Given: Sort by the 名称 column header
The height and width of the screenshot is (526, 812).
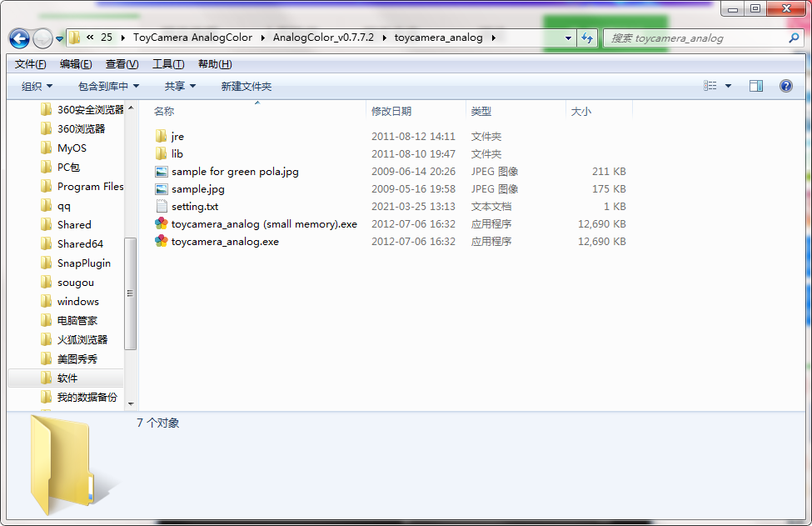Looking at the screenshot, I should pyautogui.click(x=164, y=112).
